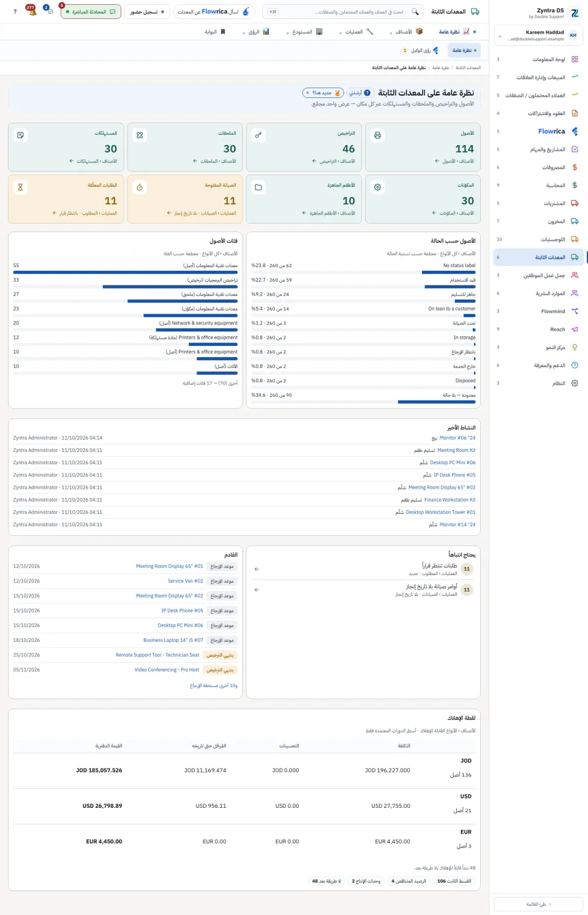Open the Kareem Haddad account dropdown

pyautogui.click(x=538, y=36)
